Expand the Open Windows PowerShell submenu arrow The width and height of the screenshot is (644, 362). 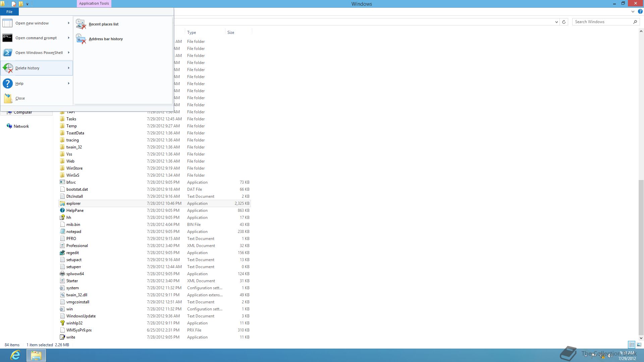pyautogui.click(x=68, y=53)
